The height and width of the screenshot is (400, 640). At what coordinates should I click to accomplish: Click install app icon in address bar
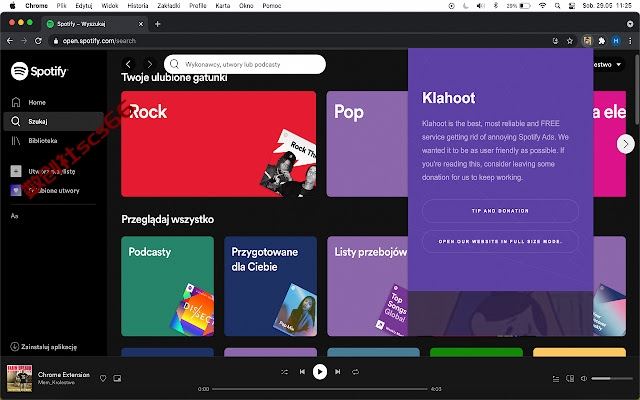pyautogui.click(x=555, y=41)
